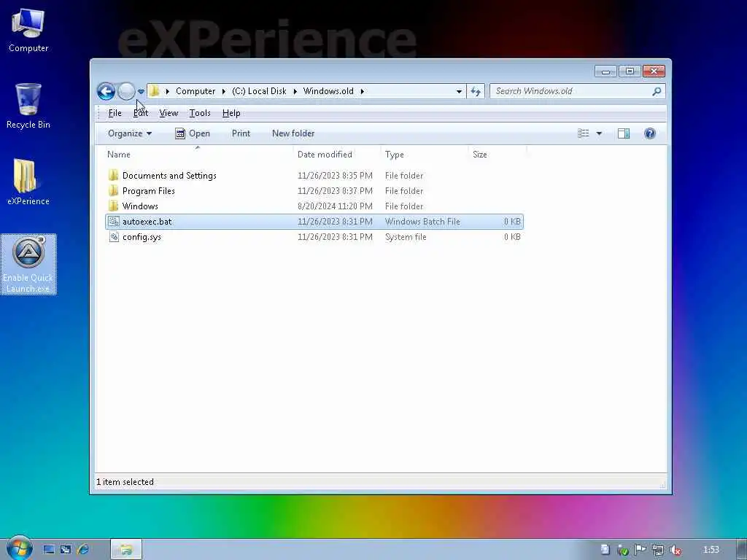The image size is (747, 560).
Task: Open the Organize dropdown
Action: (130, 133)
